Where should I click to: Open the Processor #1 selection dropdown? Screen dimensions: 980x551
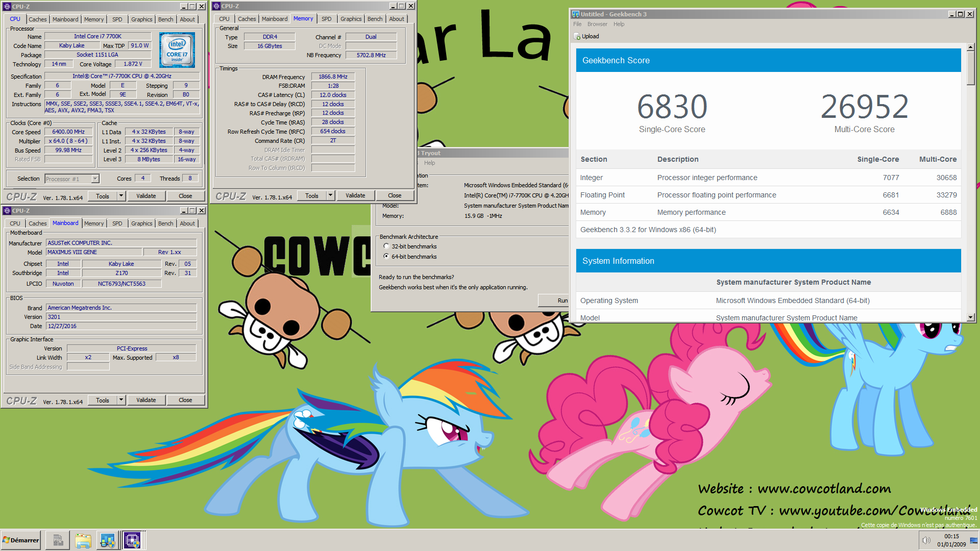click(95, 179)
